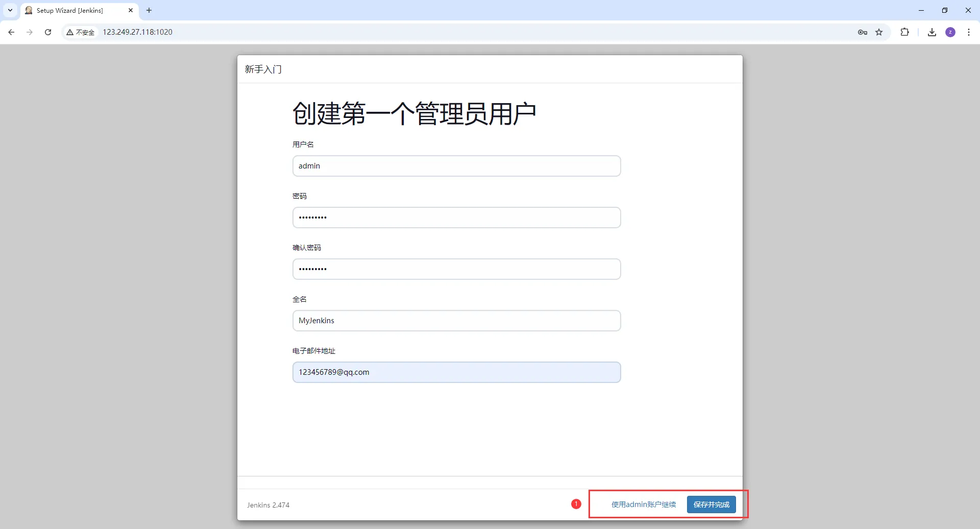Select the Setup Wizard [Jenkins] tab
This screenshot has width=980, height=529.
tap(80, 10)
